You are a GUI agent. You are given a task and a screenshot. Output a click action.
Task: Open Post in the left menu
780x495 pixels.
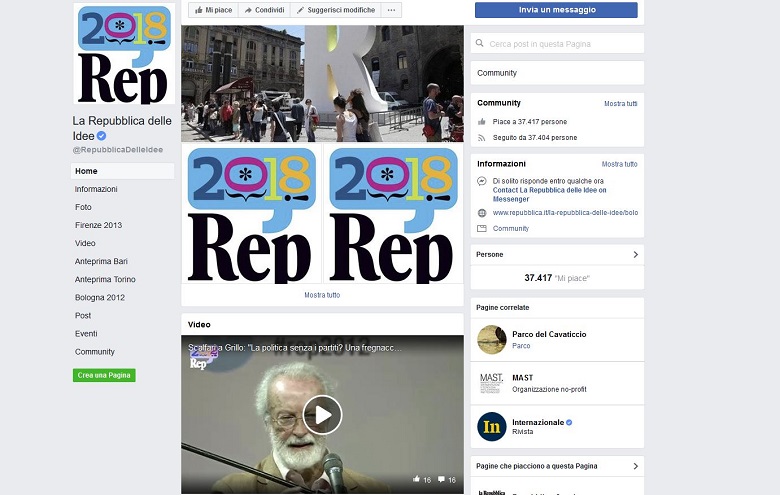point(83,315)
